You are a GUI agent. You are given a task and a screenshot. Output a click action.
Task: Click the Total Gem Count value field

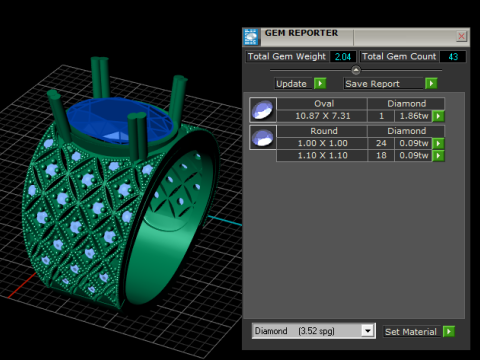point(453,57)
